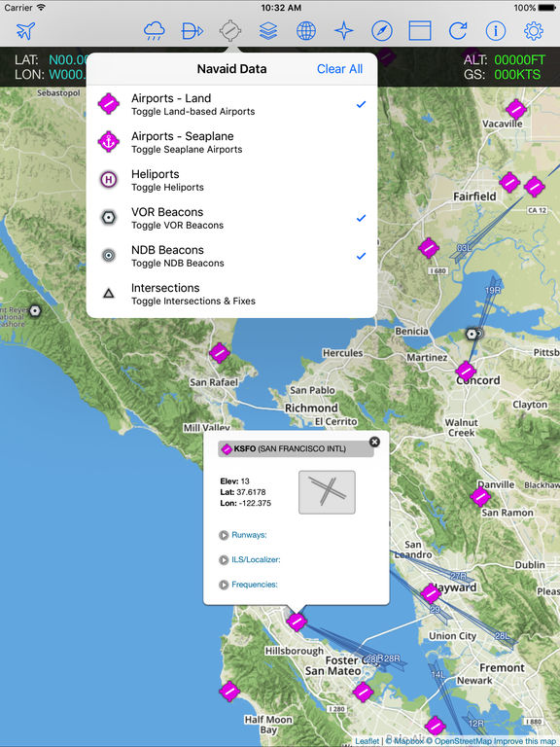
Task: Open the weather rain cloud tool
Action: (x=155, y=31)
